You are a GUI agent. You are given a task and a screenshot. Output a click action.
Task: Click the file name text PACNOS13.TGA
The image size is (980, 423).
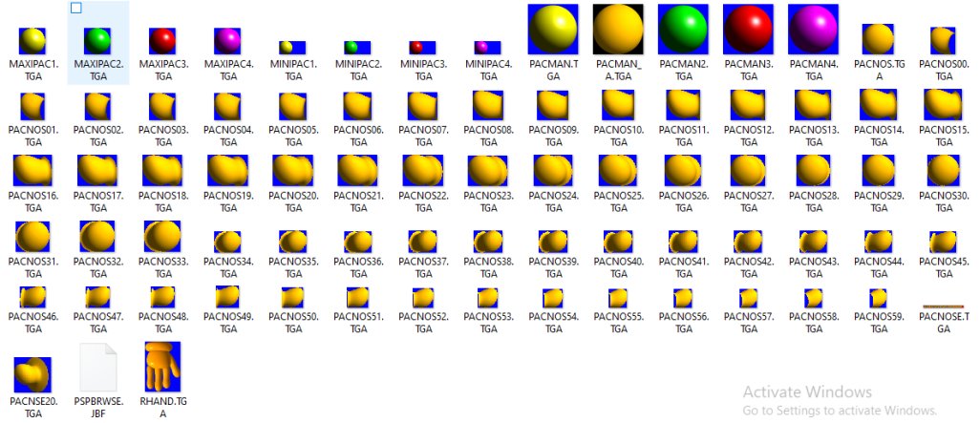(x=814, y=137)
